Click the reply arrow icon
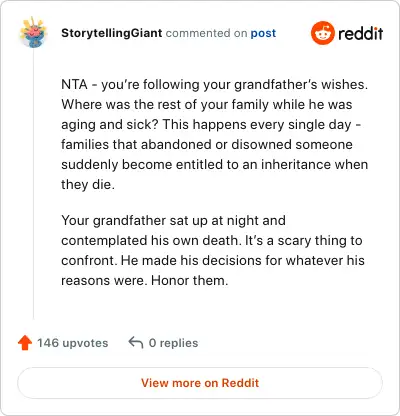Screen dimensions: 400x416 [x=136, y=342]
